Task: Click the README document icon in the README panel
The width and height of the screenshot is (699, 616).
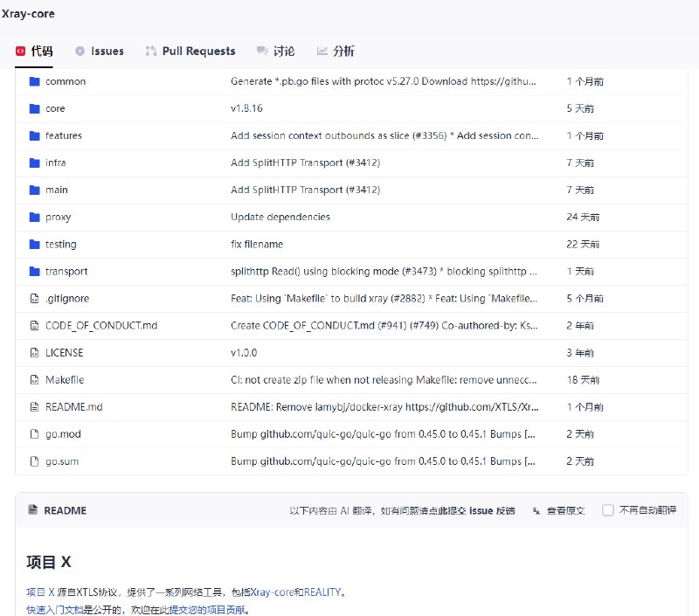Action: (x=31, y=510)
